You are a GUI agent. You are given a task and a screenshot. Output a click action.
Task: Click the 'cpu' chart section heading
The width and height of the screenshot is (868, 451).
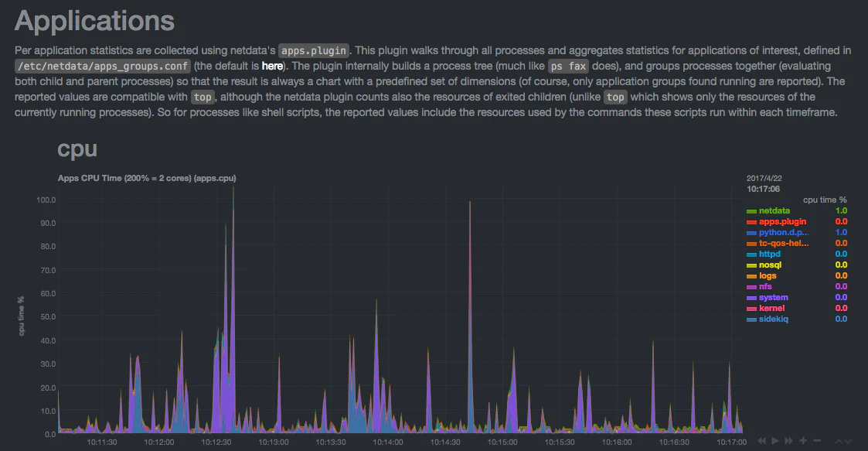[77, 149]
